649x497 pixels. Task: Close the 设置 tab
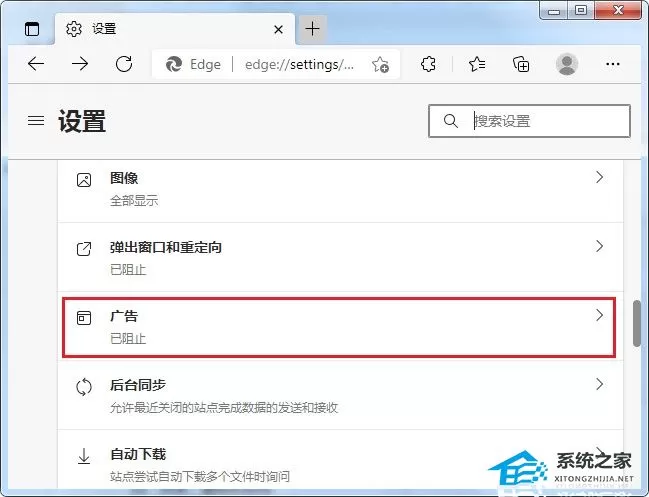tap(279, 29)
